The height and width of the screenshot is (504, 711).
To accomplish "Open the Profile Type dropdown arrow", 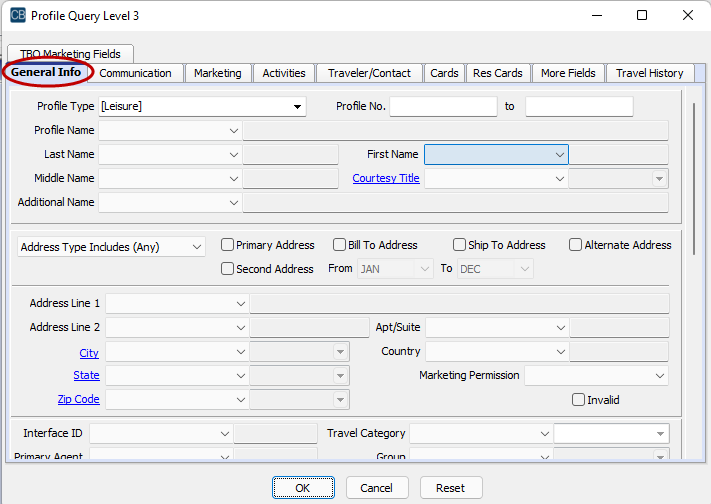I will 297,107.
